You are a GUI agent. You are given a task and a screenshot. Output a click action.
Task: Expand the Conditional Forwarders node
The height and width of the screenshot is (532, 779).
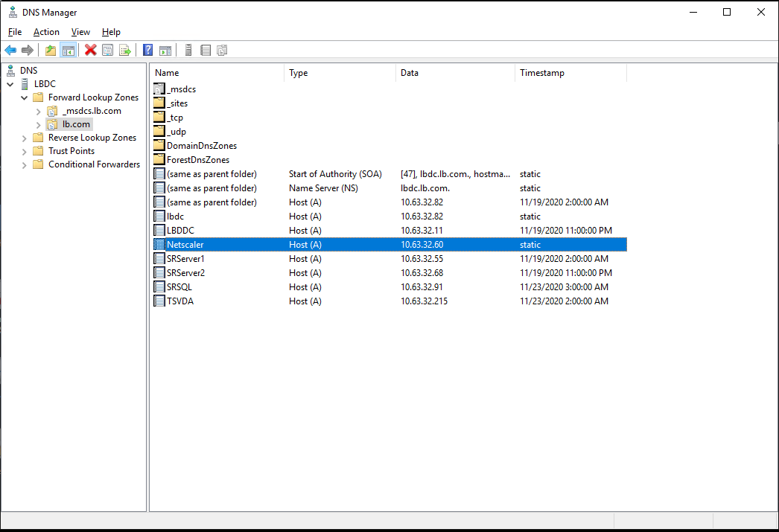(23, 164)
